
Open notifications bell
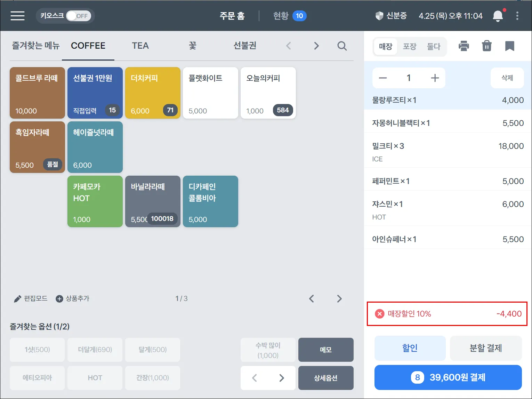(498, 16)
